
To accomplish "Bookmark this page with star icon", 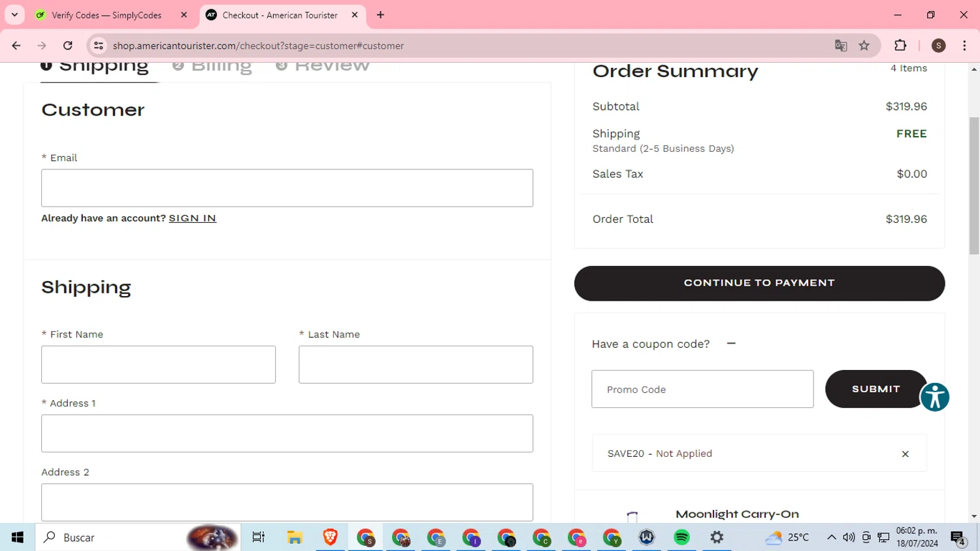I will 864,46.
